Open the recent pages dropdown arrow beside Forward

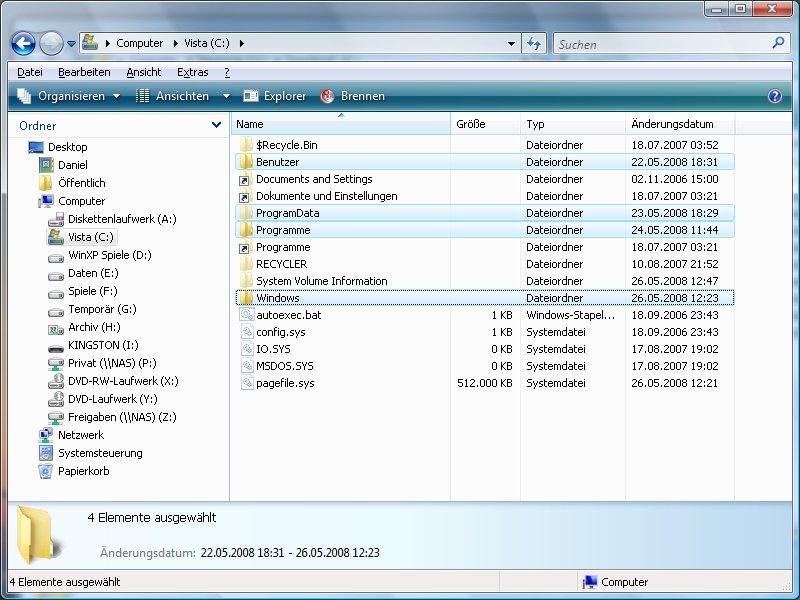(71, 44)
